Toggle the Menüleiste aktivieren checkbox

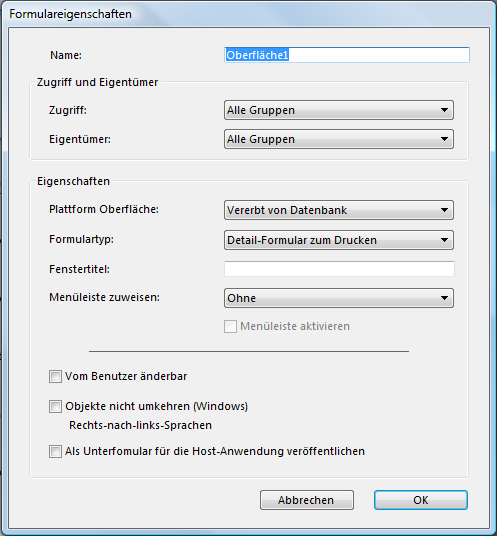230,326
